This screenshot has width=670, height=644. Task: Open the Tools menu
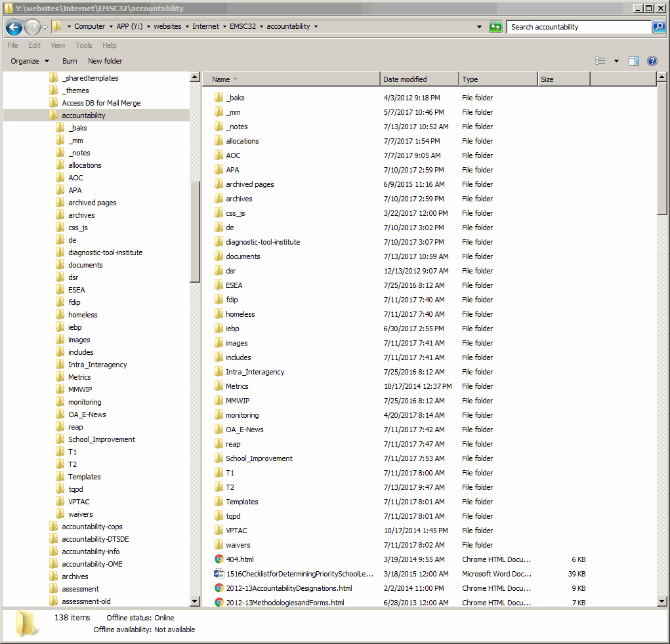(x=84, y=45)
